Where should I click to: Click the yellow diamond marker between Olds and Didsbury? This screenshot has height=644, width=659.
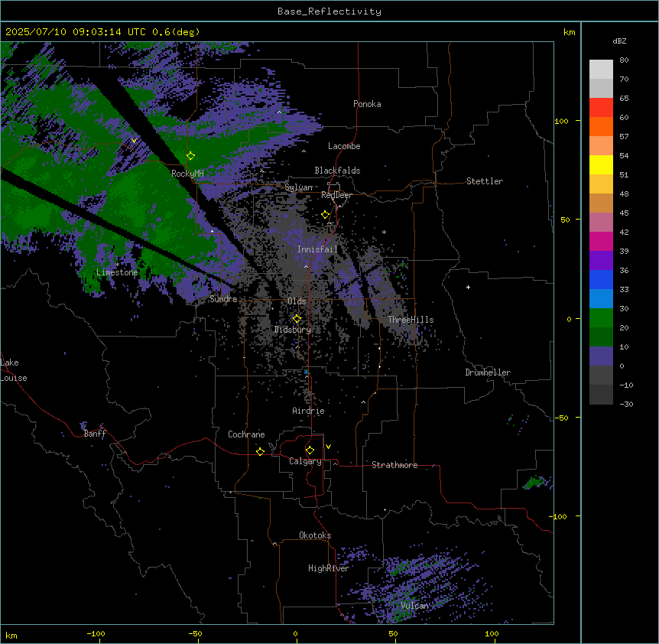pyautogui.click(x=297, y=319)
